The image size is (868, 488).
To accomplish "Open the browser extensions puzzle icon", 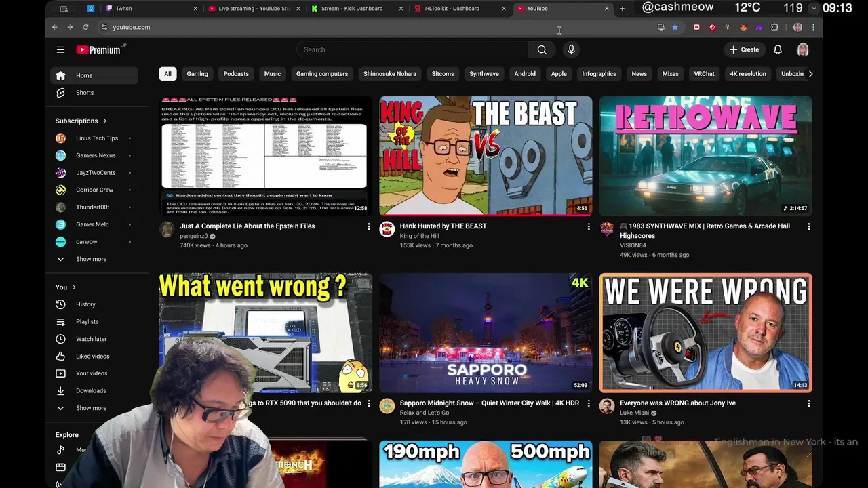I will pyautogui.click(x=774, y=27).
